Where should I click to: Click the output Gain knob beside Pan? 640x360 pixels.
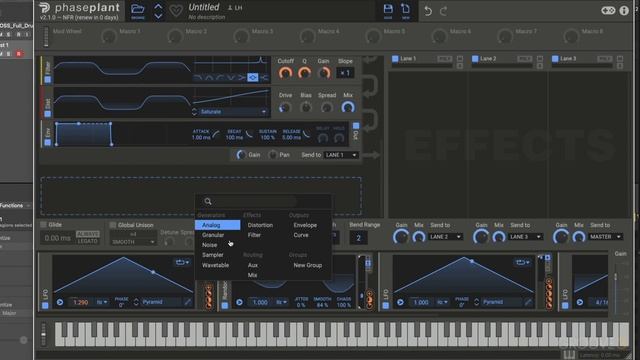(241, 155)
